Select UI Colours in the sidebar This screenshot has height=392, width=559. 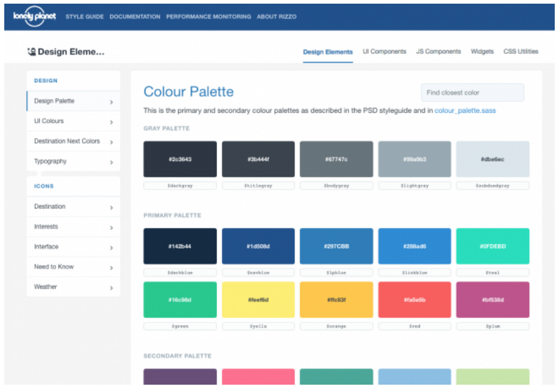click(x=73, y=121)
